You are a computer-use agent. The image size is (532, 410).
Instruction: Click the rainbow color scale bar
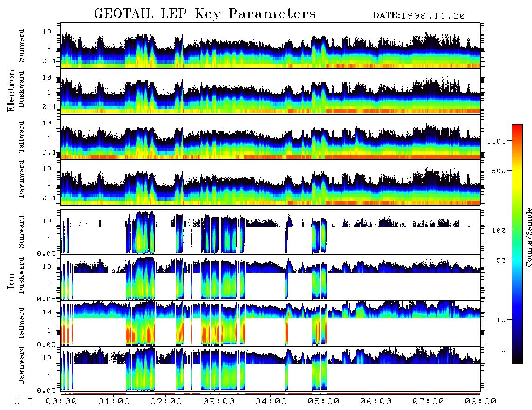pos(517,244)
